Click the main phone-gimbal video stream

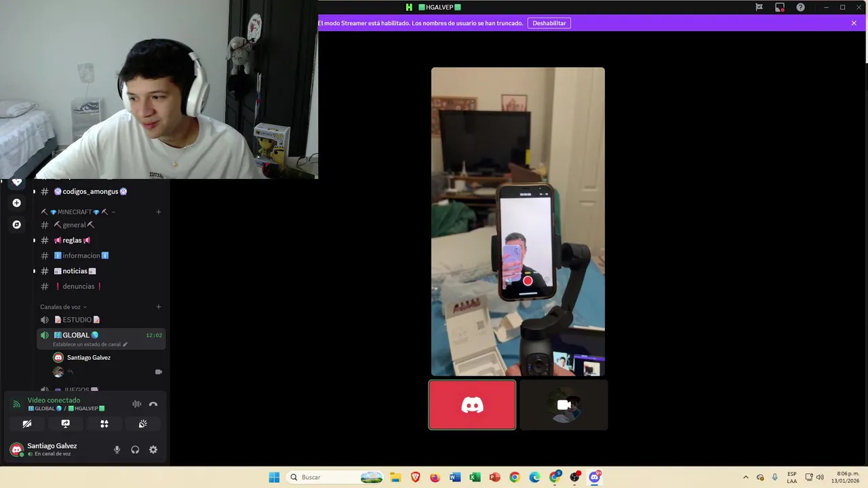(518, 222)
